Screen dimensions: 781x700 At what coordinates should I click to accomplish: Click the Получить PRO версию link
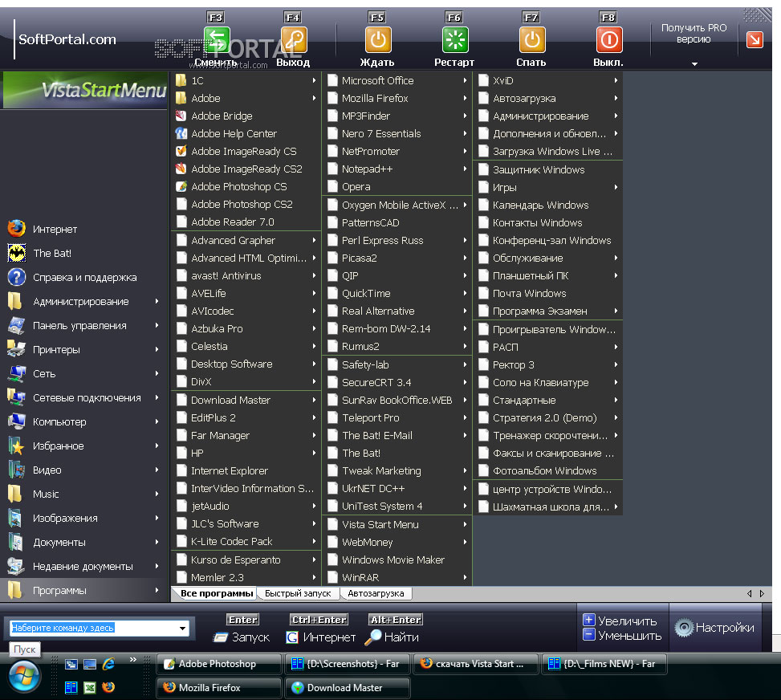694,34
